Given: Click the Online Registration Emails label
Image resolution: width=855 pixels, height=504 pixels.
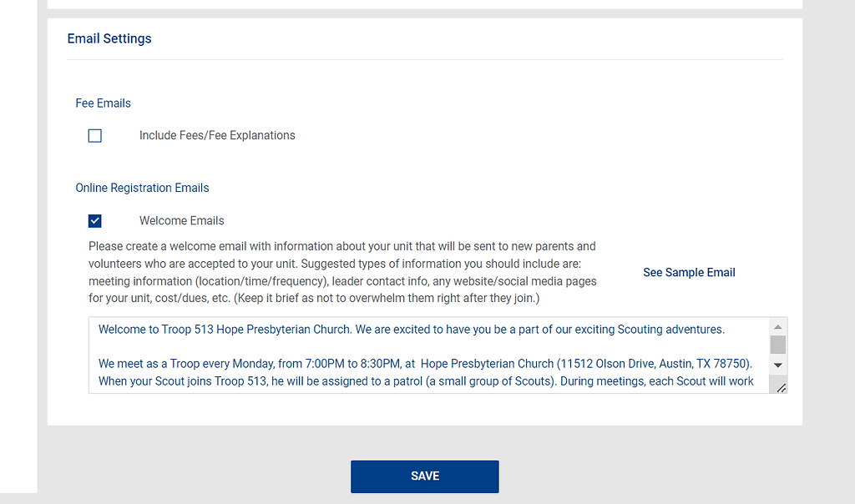Looking at the screenshot, I should pos(142,188).
